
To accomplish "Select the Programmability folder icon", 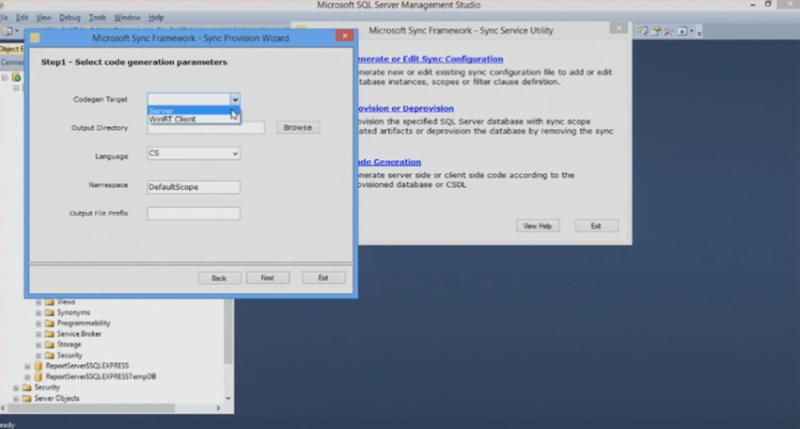I will pos(49,323).
